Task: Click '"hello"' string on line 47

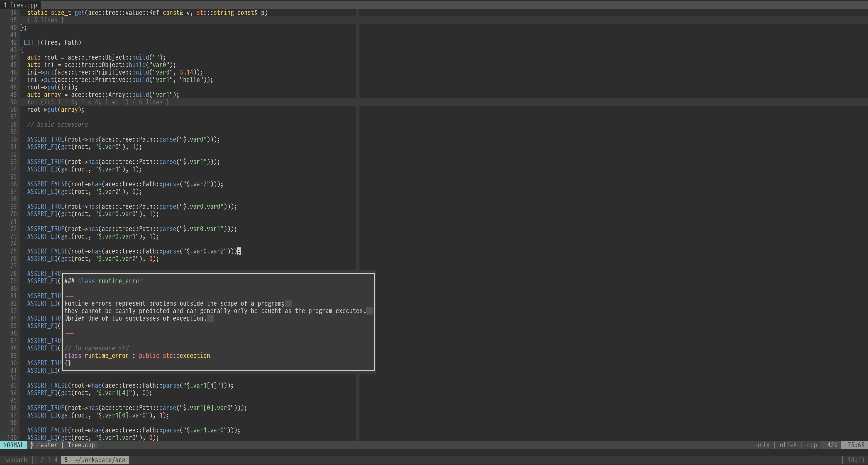Action: coord(191,80)
